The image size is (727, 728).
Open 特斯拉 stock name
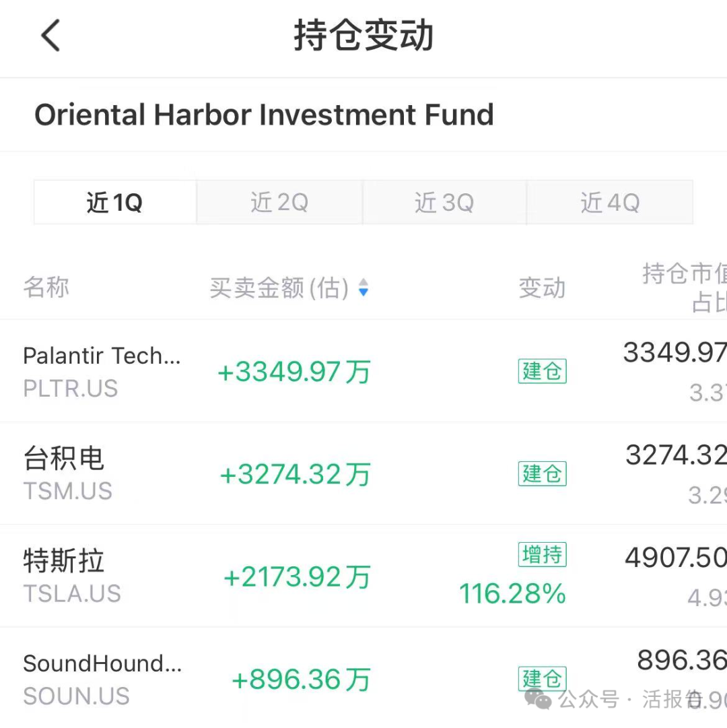pyautogui.click(x=63, y=560)
